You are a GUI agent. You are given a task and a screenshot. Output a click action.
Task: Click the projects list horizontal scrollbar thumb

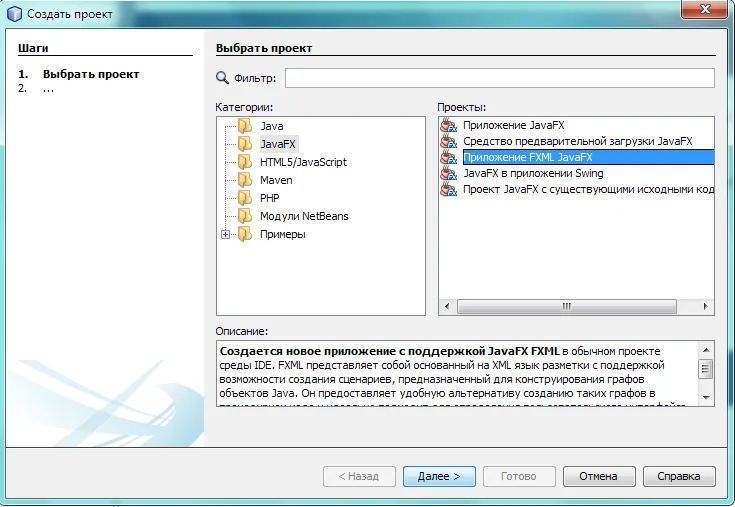(x=567, y=306)
